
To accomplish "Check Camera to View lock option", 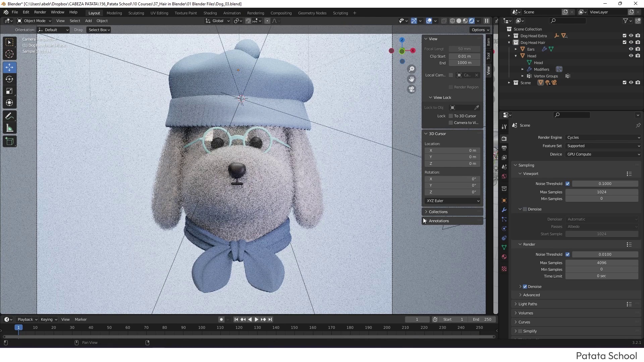I will (451, 123).
